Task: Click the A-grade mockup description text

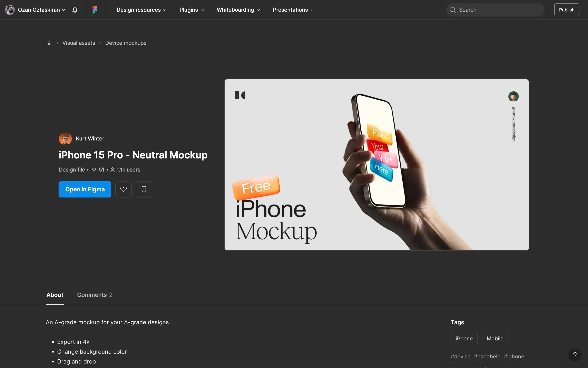Action: 108,322
